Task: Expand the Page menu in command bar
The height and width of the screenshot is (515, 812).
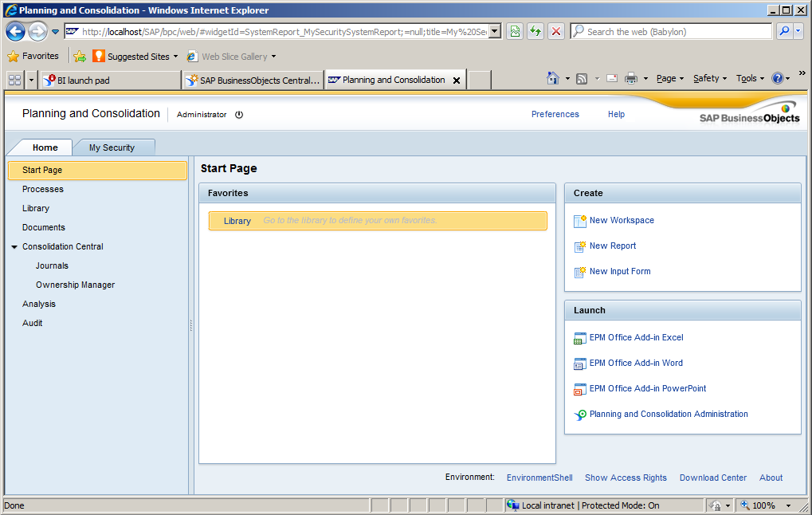Action: click(670, 78)
